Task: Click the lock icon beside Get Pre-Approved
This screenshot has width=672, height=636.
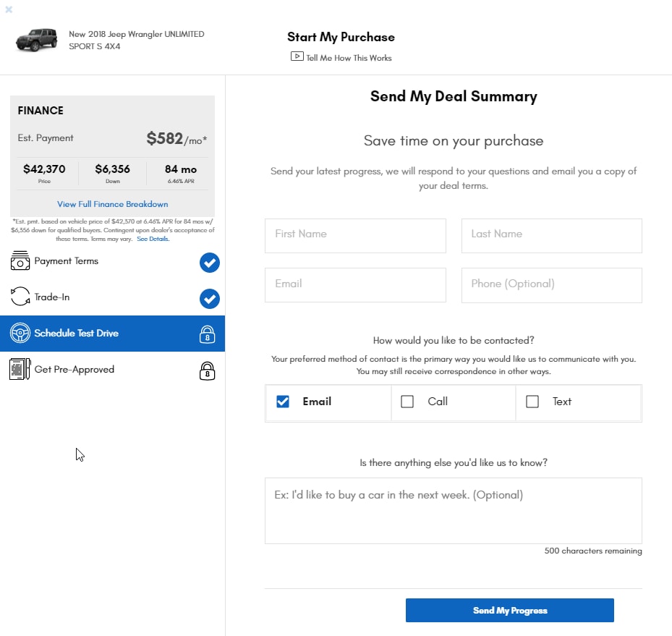Action: (x=208, y=370)
